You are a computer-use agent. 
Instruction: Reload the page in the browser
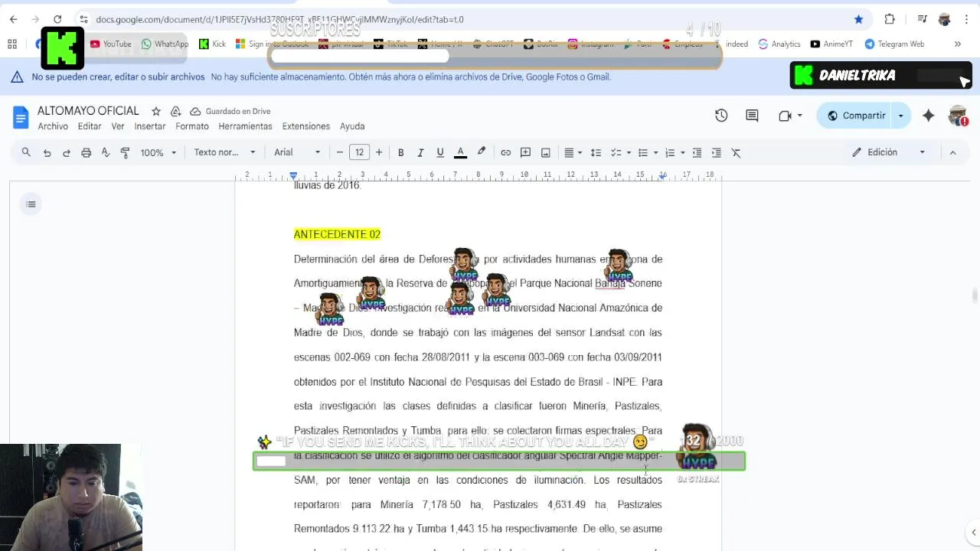(x=57, y=19)
